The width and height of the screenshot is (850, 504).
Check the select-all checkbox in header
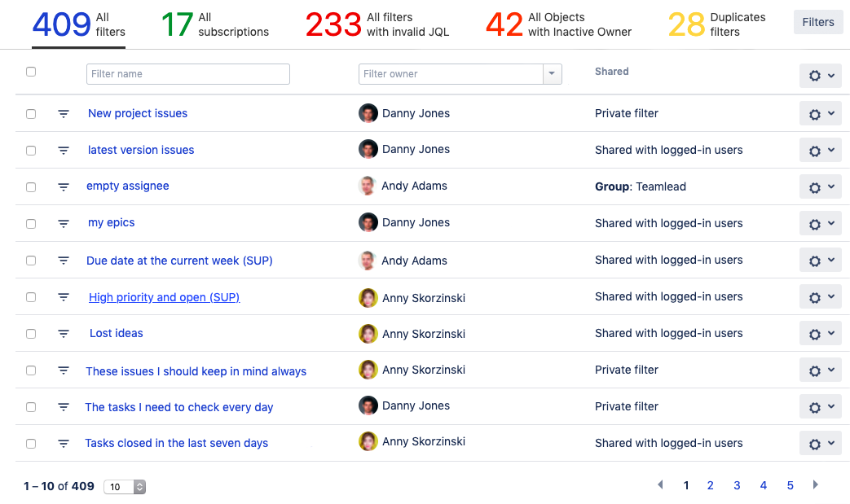[31, 72]
